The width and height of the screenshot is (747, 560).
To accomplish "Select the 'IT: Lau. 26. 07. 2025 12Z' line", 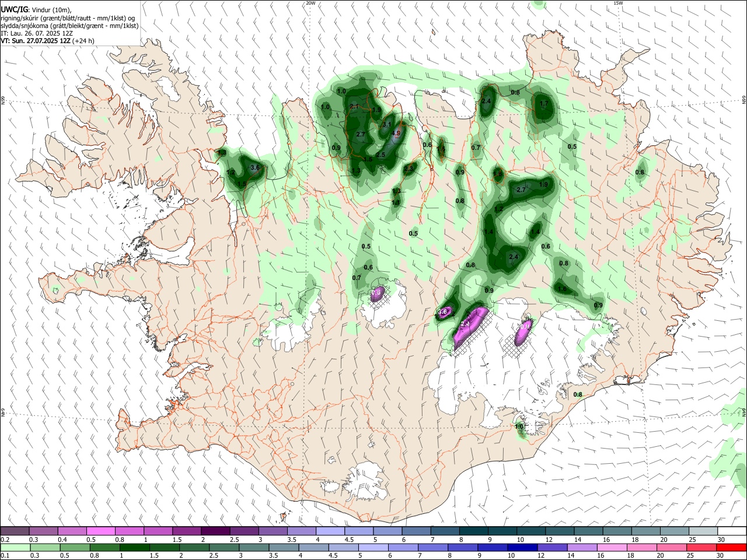I will coord(37,33).
